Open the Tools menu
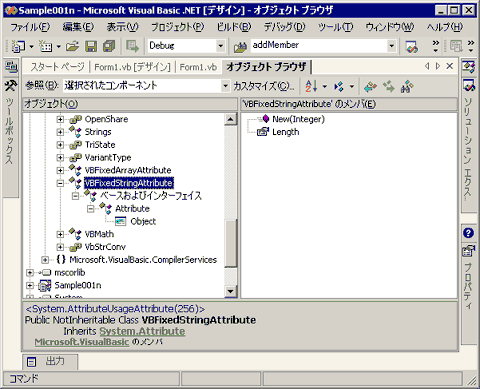 point(335,27)
